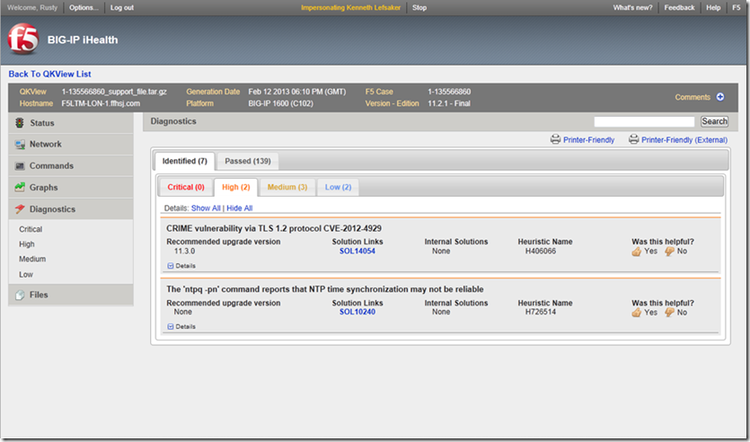Expand Details under CRIME vulnerability
This screenshot has width=750, height=442.
coord(181,265)
